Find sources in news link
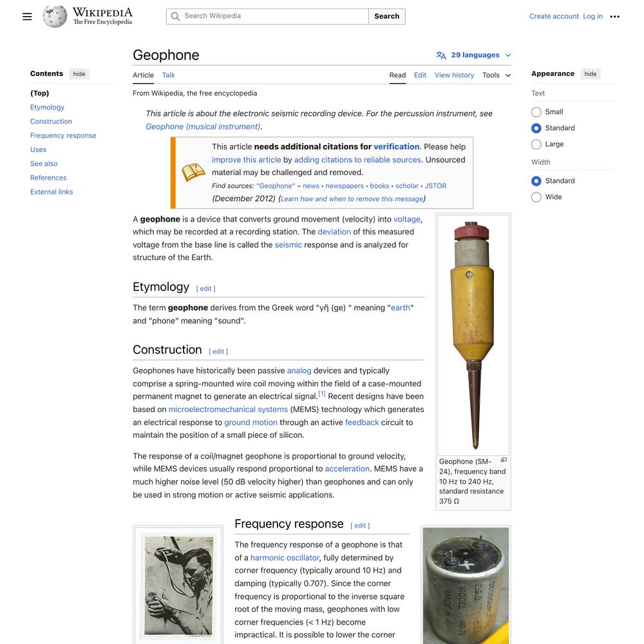This screenshot has width=644, height=644. (x=311, y=186)
